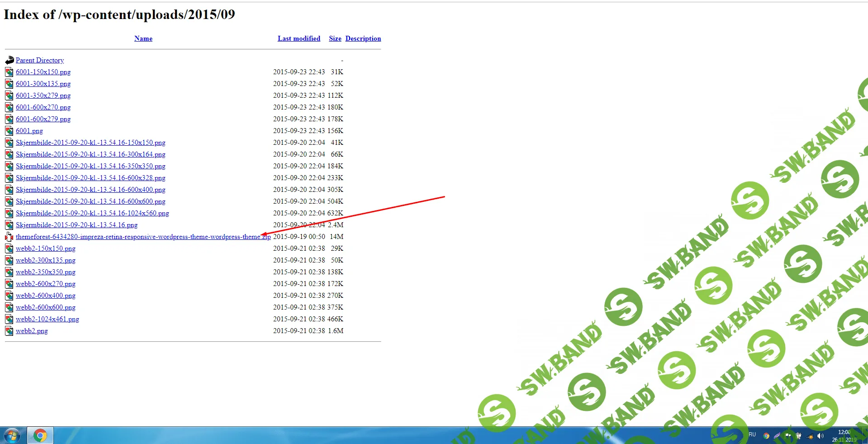Sort listing by Last modified column
Viewport: 868px width, 444px height.
point(299,38)
